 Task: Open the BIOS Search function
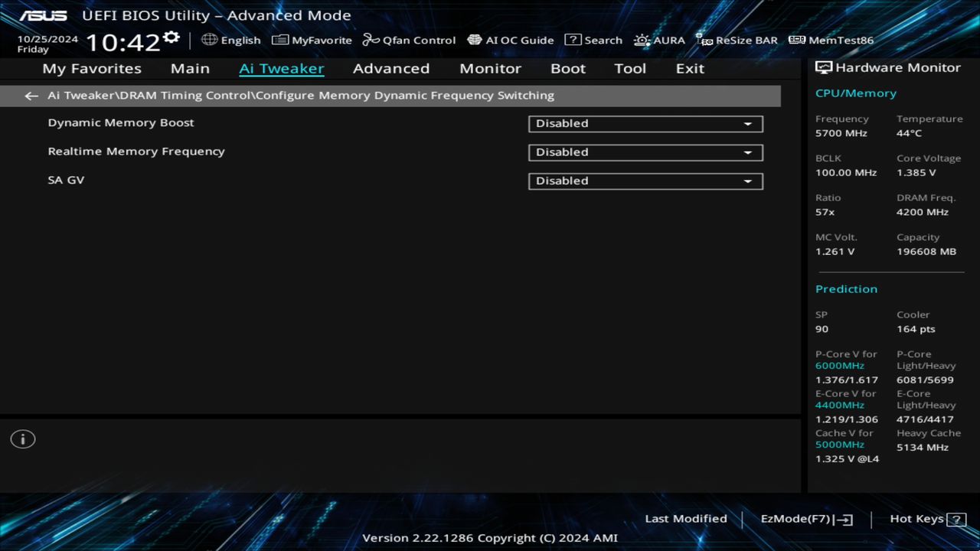coord(593,40)
